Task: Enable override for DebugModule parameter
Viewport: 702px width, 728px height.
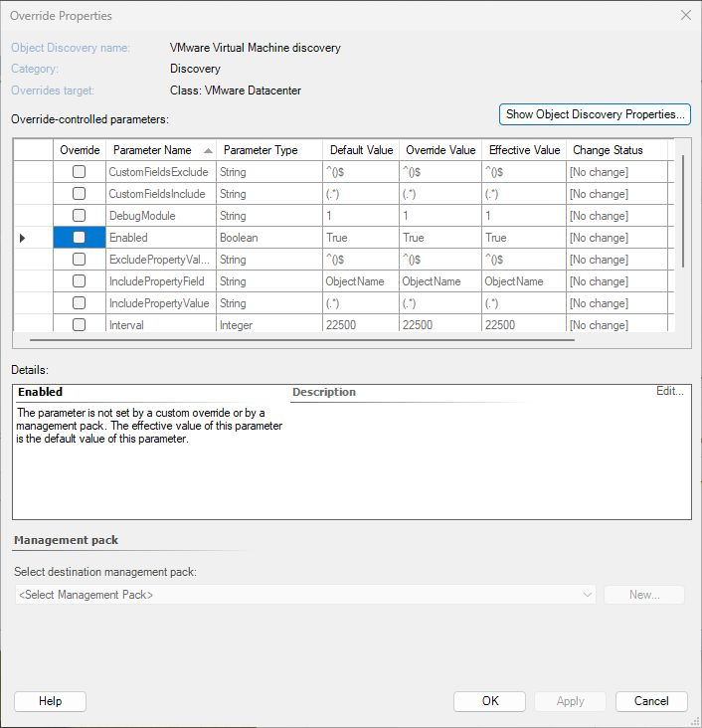Action: point(79,216)
